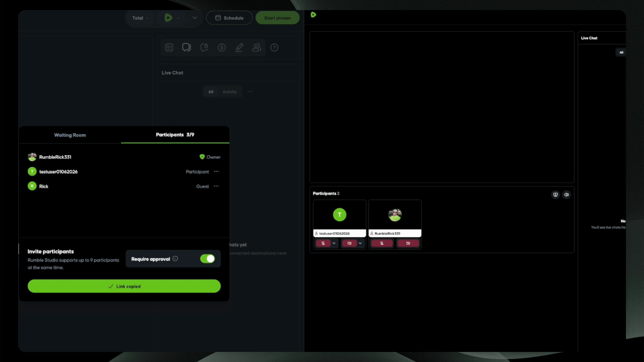Select the pencil edit icon
644x362 pixels.
click(x=239, y=48)
